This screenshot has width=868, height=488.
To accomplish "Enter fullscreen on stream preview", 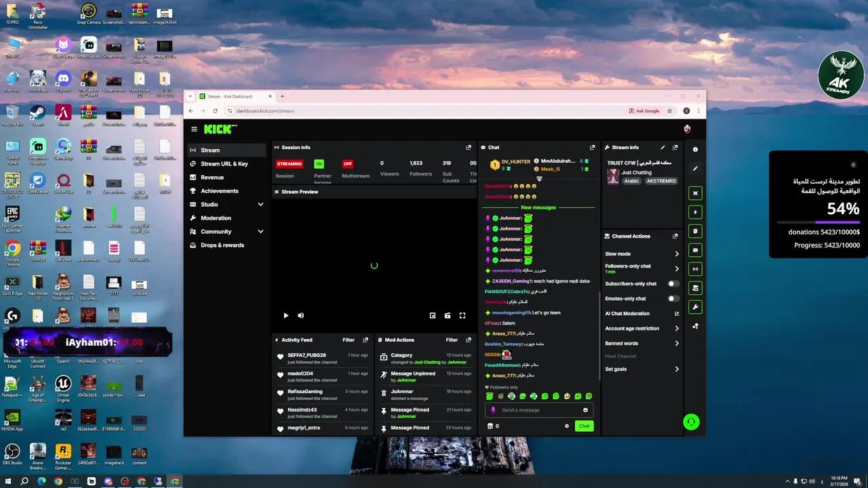I will [x=462, y=315].
